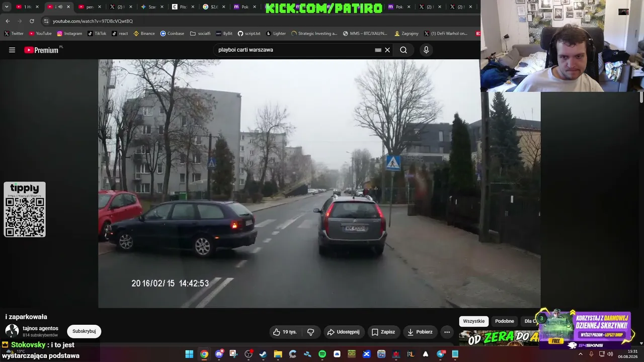Subscribe to tajnos agentos with Subskrybuj

point(84,331)
